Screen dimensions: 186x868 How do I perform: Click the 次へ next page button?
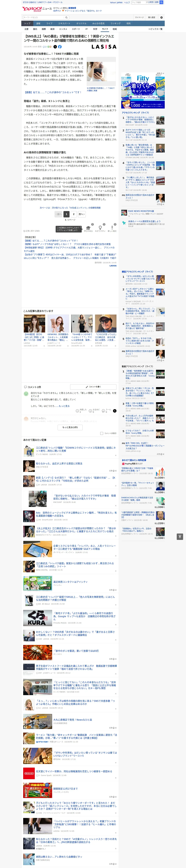pyautogui.click(x=82, y=214)
